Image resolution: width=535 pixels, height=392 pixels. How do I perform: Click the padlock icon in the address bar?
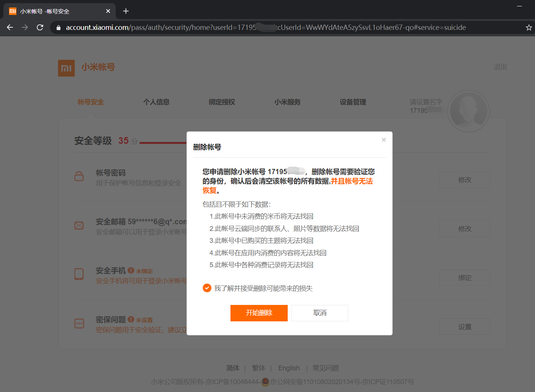coord(58,27)
